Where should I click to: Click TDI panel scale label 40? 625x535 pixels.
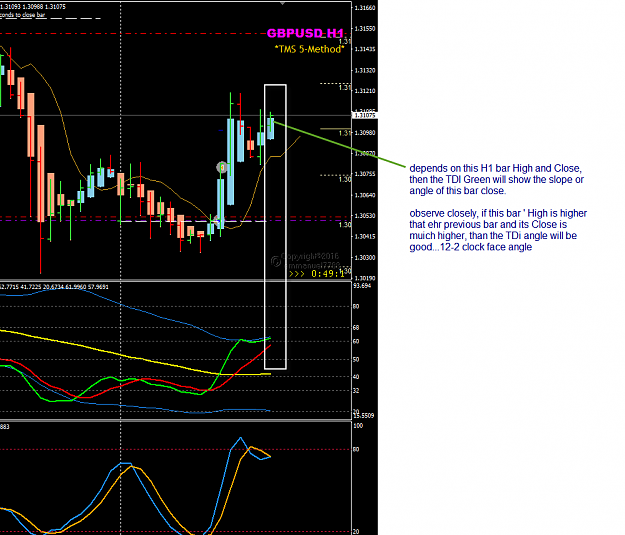pyautogui.click(x=356, y=376)
